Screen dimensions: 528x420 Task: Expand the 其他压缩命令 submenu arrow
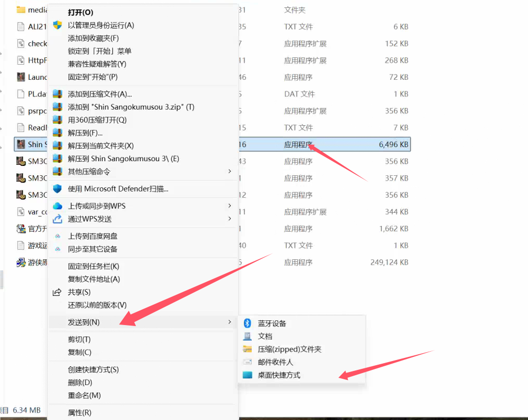pos(230,171)
